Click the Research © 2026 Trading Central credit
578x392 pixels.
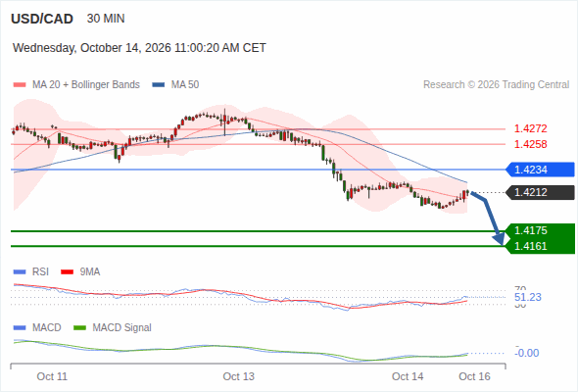click(x=496, y=85)
